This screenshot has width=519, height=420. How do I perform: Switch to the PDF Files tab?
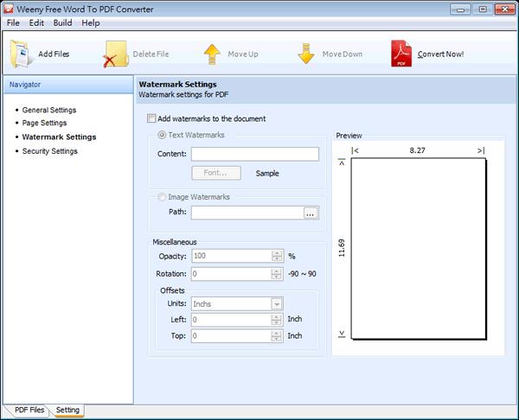point(29,410)
